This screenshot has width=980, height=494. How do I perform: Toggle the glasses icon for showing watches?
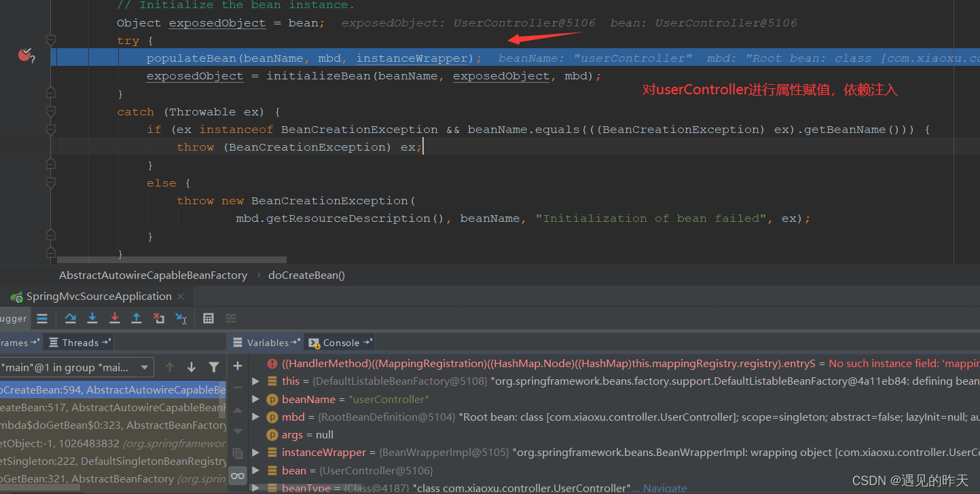pyautogui.click(x=237, y=476)
